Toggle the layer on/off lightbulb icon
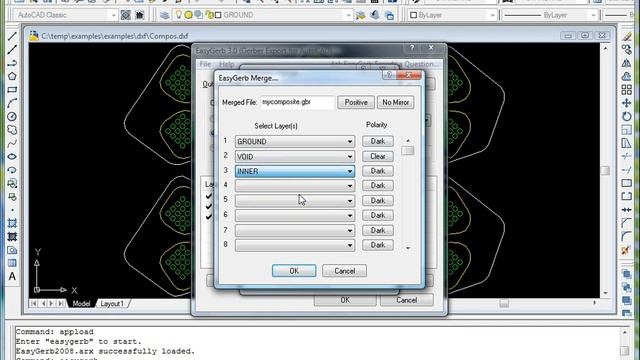Viewport: 640px width, 360px height. pos(179,15)
